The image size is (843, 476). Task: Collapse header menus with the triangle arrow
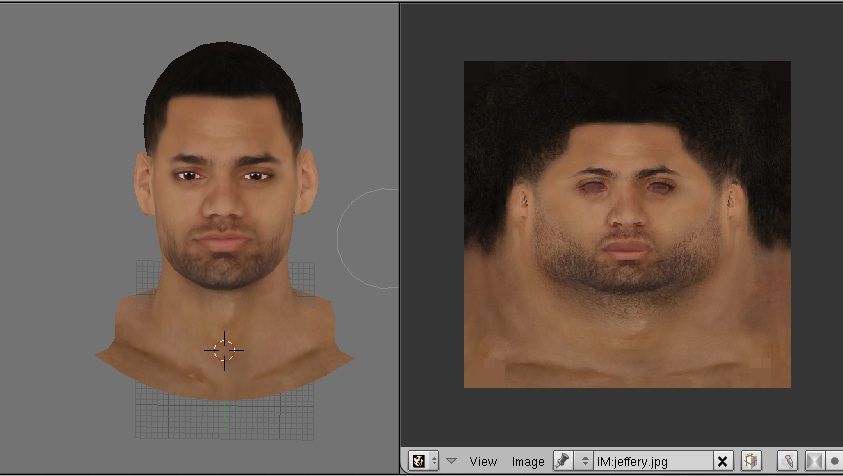tap(451, 461)
